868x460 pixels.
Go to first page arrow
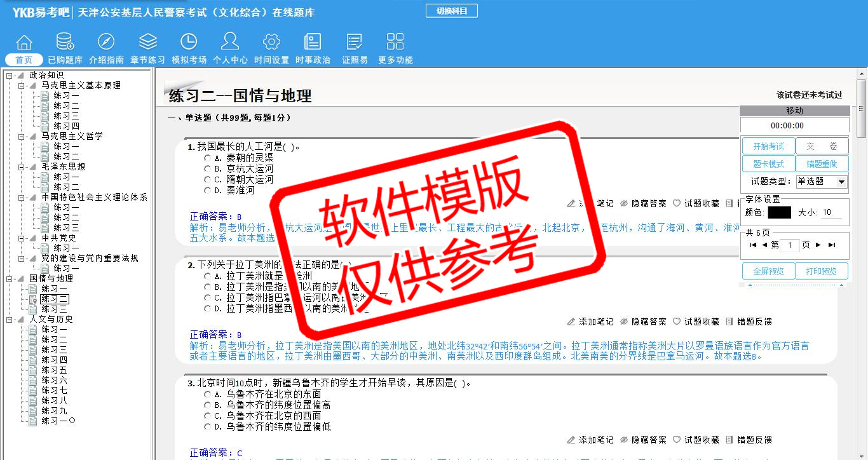click(x=753, y=245)
